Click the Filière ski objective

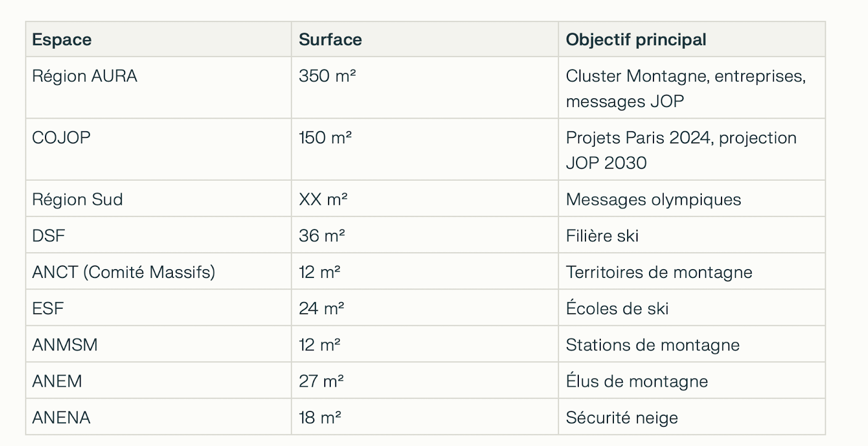tap(602, 236)
